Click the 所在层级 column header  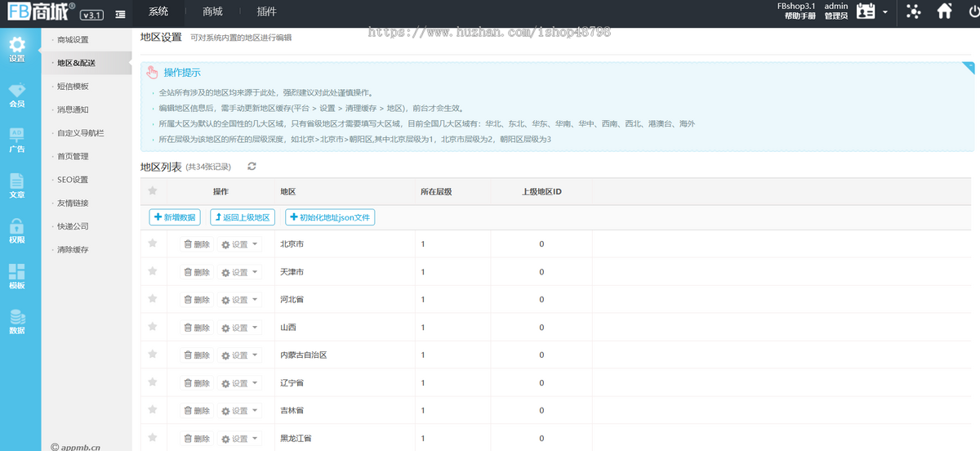click(436, 191)
